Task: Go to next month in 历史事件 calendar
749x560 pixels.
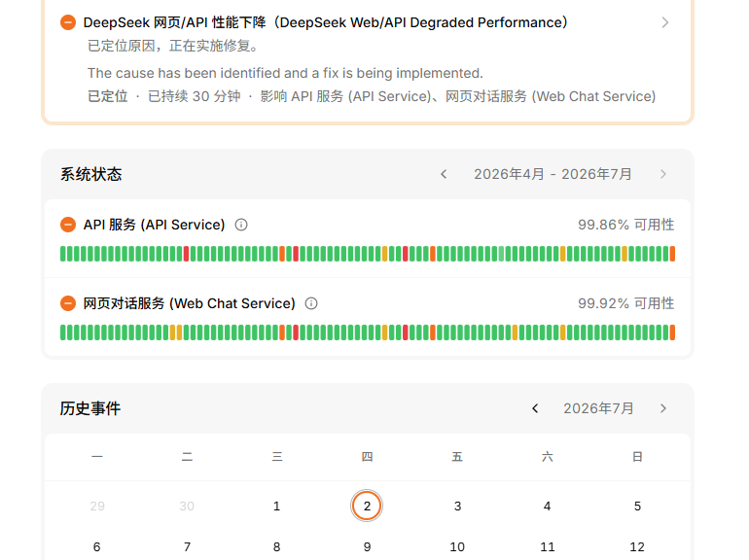Action: [663, 408]
